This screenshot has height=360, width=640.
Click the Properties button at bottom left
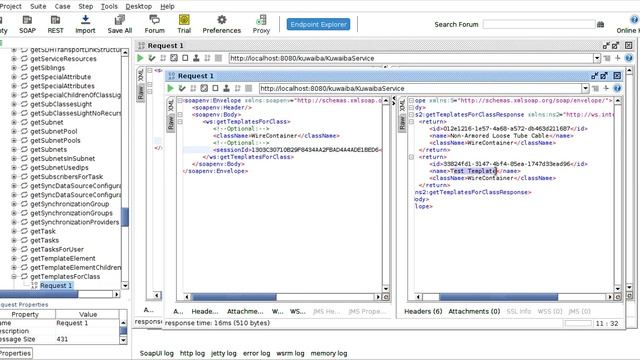pyautogui.click(x=16, y=353)
